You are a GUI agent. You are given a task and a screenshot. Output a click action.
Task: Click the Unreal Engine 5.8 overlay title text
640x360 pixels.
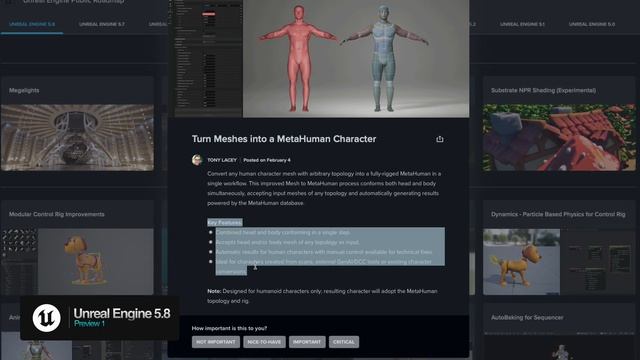(x=122, y=313)
